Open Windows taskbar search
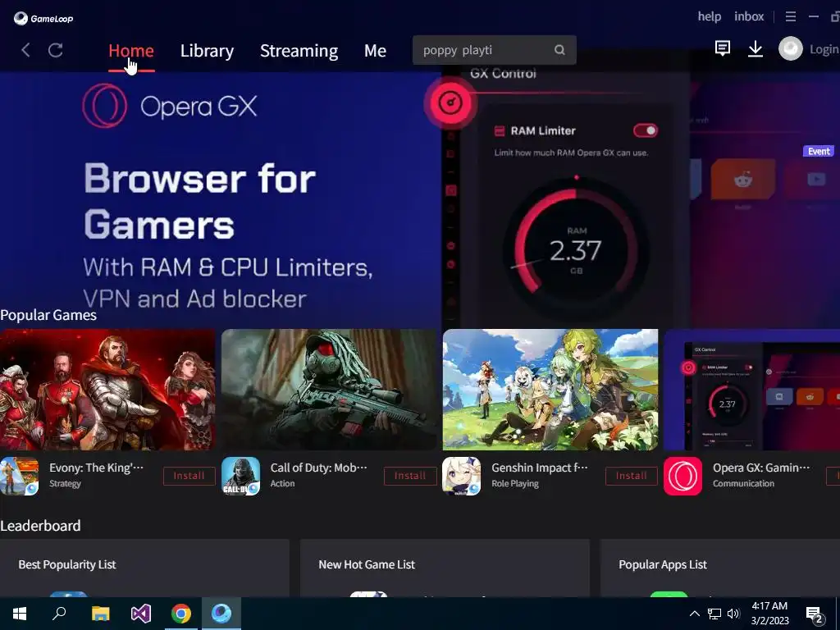Image resolution: width=840 pixels, height=630 pixels. pyautogui.click(x=59, y=614)
